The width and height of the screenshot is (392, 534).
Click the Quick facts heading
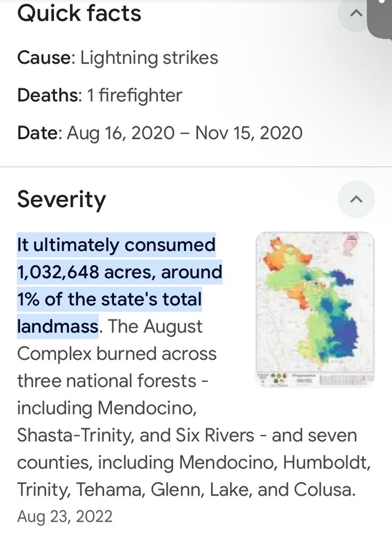79,14
